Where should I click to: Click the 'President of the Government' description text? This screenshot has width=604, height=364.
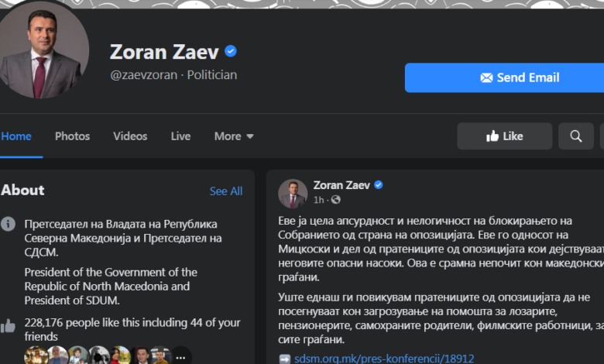click(111, 287)
